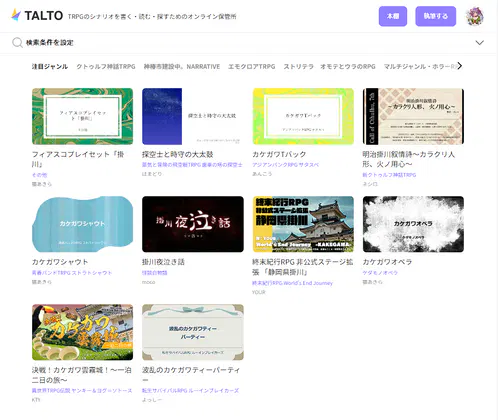The image size is (498, 420).
Task: Click author name あんこう
Action: point(262,174)
